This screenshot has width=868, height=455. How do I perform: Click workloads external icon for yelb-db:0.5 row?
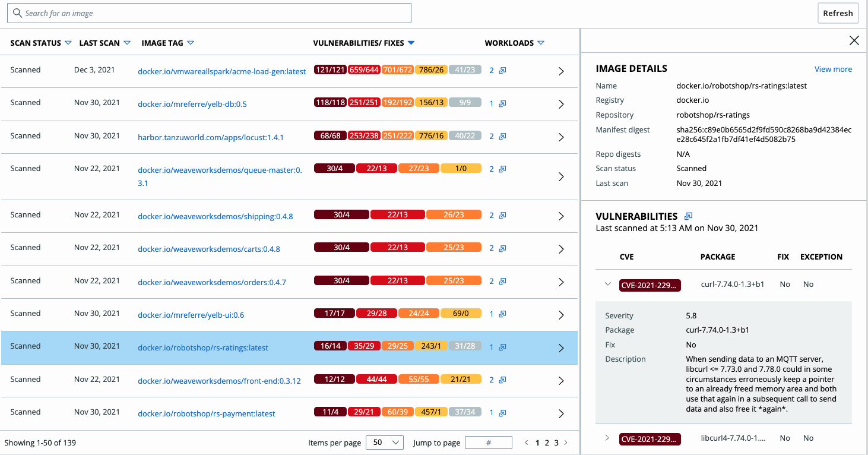click(x=502, y=103)
